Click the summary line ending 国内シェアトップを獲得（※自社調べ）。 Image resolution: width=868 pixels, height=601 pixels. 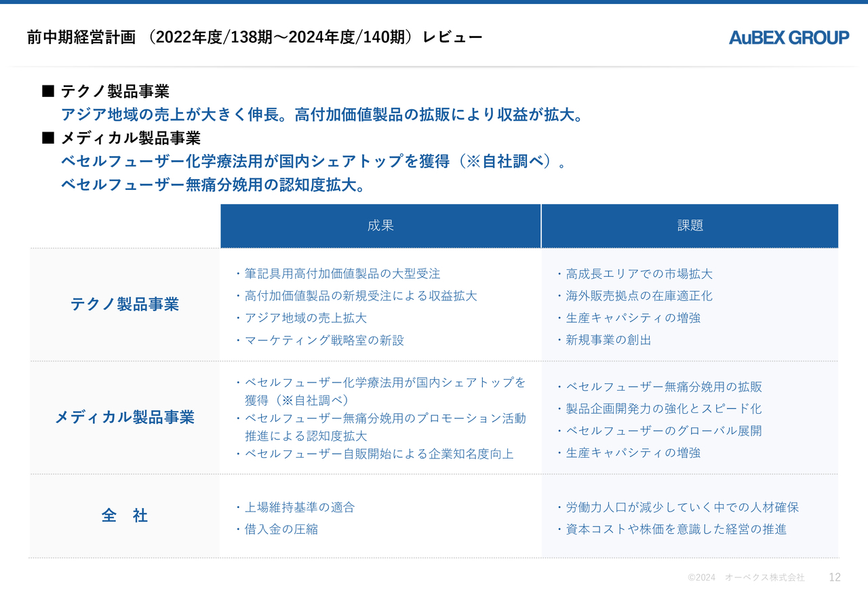(x=313, y=162)
